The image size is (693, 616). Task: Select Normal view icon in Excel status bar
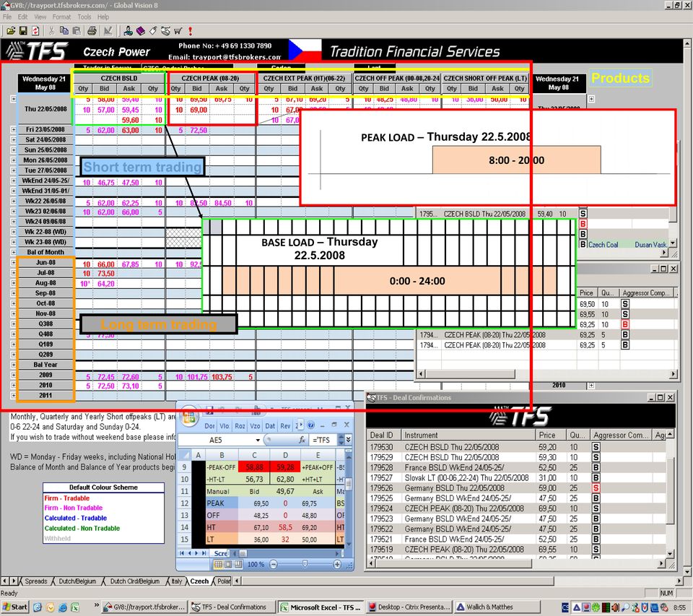click(218, 564)
